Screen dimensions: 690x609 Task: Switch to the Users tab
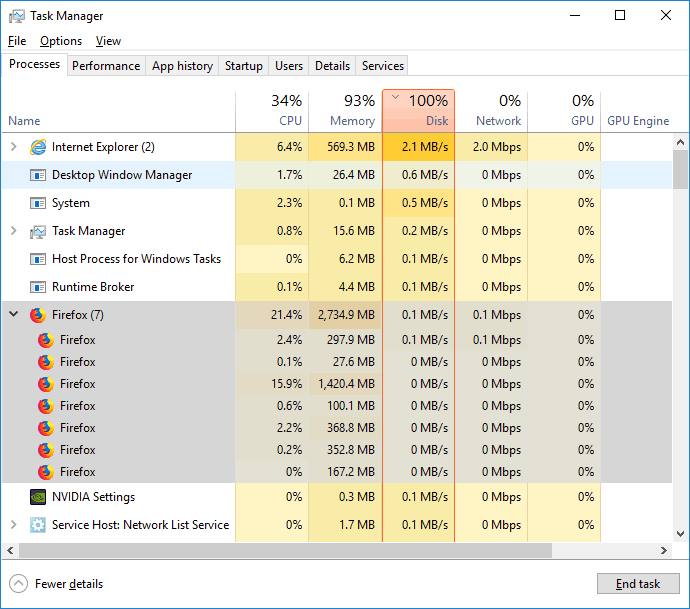tap(289, 66)
